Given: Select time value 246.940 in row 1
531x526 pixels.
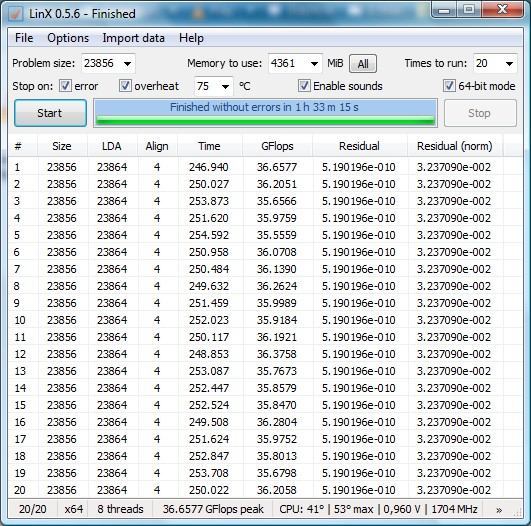Looking at the screenshot, I should point(209,167).
